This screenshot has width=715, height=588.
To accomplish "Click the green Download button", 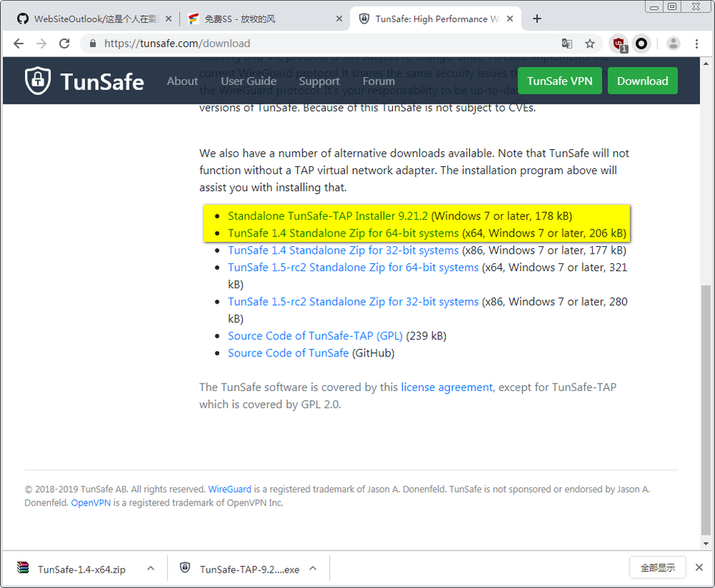I will pos(642,81).
